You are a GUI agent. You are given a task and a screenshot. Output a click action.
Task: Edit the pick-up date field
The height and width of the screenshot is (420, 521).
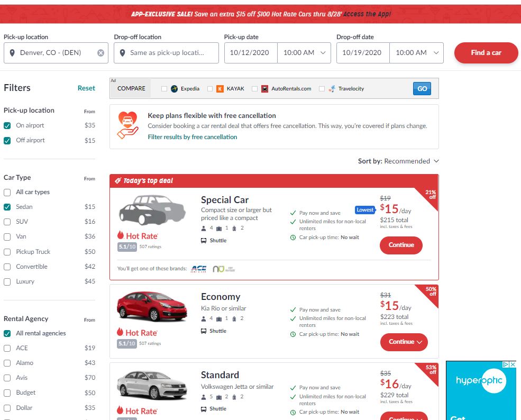tap(251, 53)
